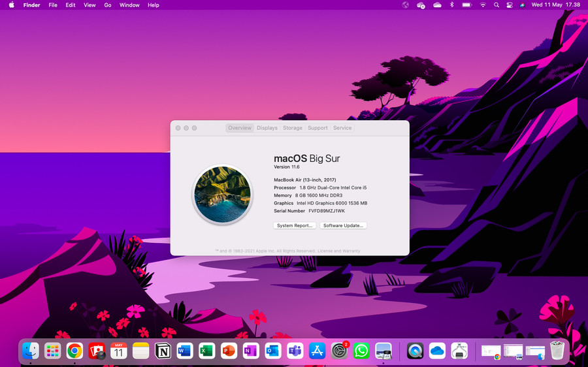Open Microsoft Excel from the Dock
The height and width of the screenshot is (367, 588).
[x=207, y=351]
